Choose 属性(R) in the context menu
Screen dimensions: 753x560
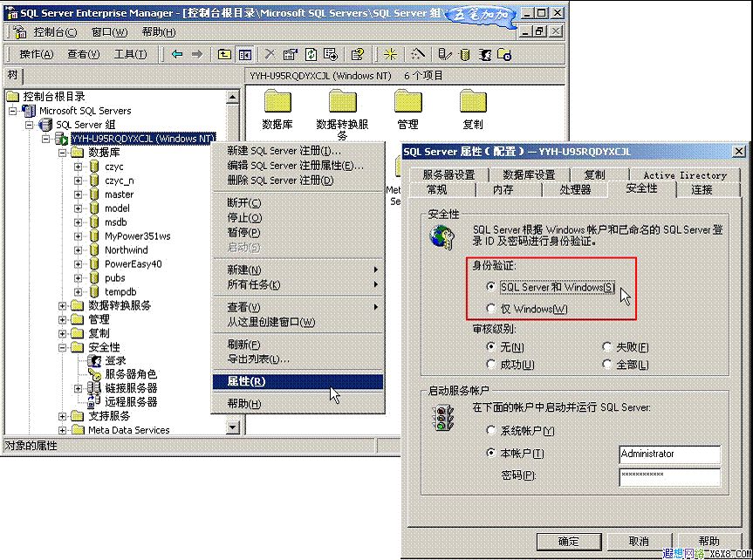pos(298,381)
